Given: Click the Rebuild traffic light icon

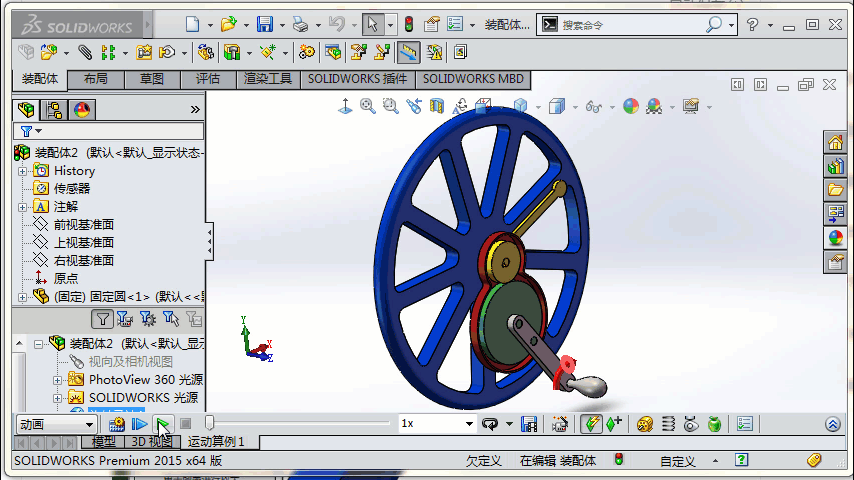Looking at the screenshot, I should [408, 24].
